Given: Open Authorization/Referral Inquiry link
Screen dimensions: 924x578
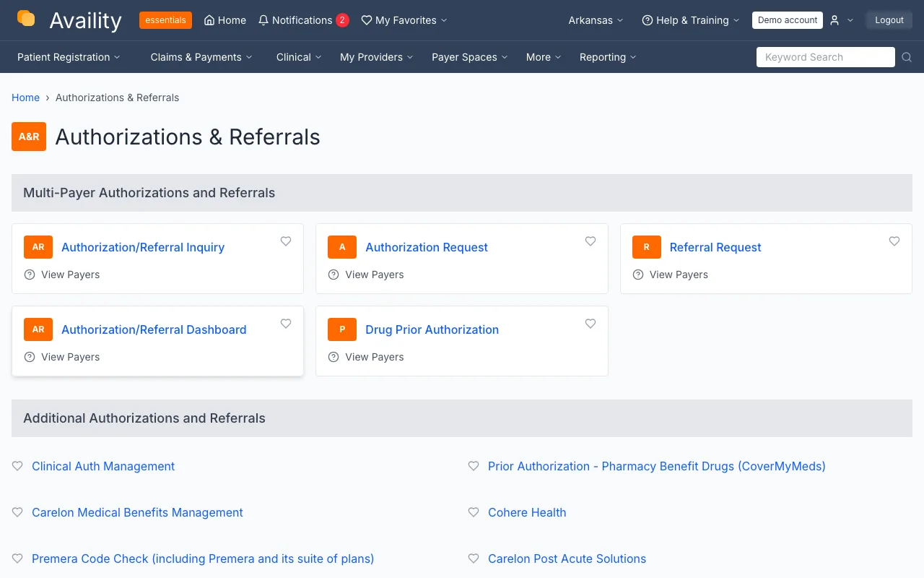Looking at the screenshot, I should point(143,247).
